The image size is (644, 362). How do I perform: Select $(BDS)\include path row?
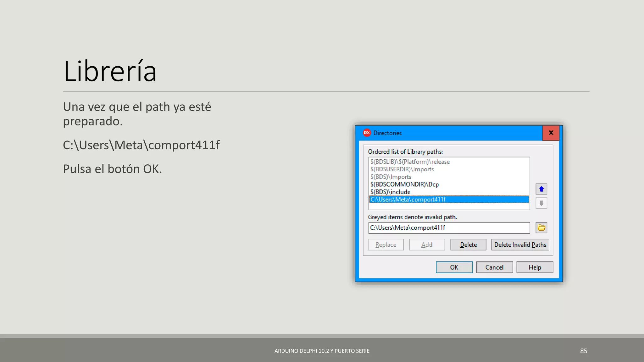[449, 192]
